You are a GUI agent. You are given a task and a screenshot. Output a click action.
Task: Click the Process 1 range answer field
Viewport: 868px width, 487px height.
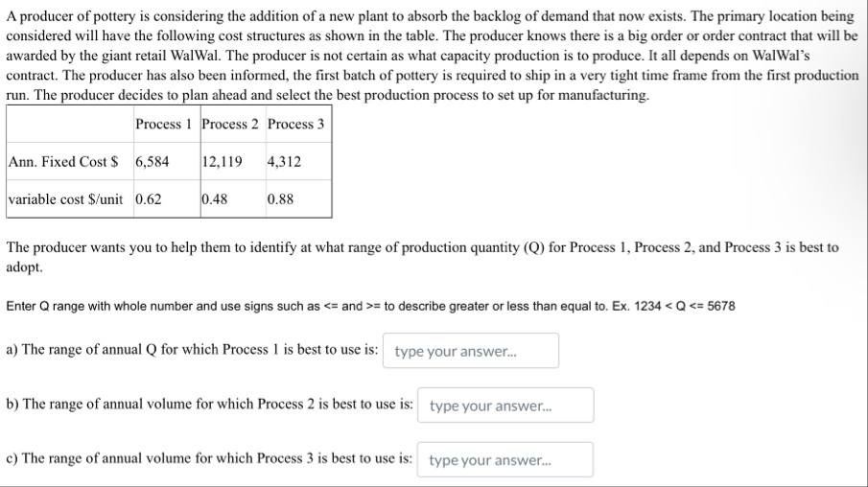(471, 350)
